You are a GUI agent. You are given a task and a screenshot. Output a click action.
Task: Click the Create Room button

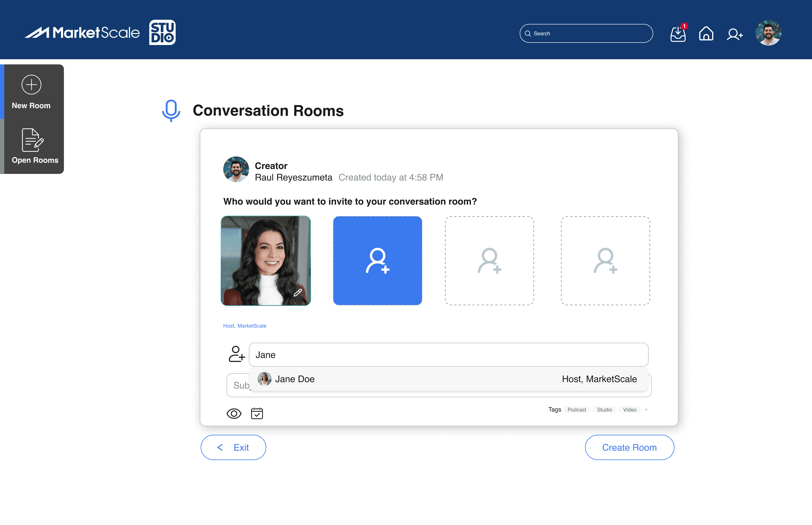pos(629,447)
